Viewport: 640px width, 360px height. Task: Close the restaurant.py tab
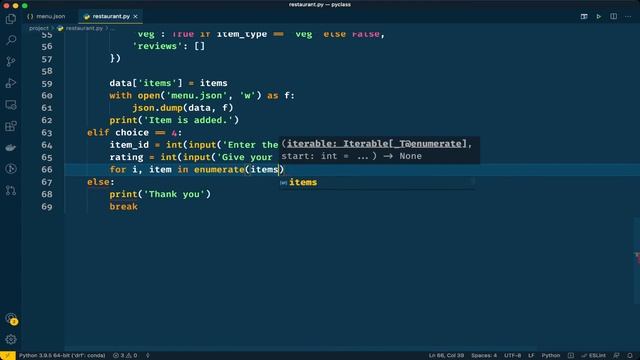pos(136,16)
